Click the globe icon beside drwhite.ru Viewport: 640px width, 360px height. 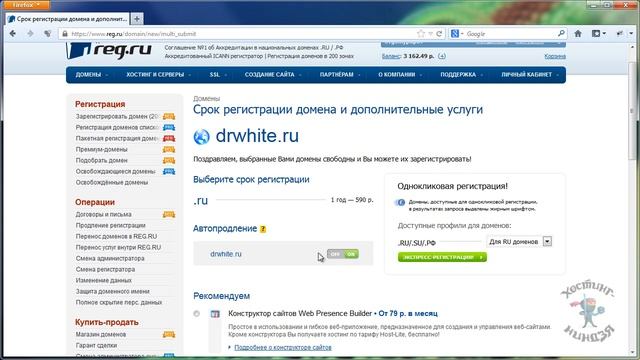point(202,137)
